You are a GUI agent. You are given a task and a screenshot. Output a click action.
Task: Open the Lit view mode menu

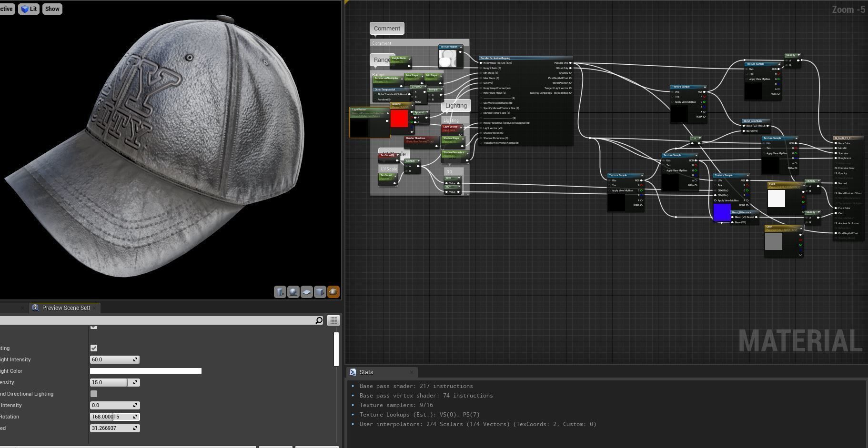29,9
